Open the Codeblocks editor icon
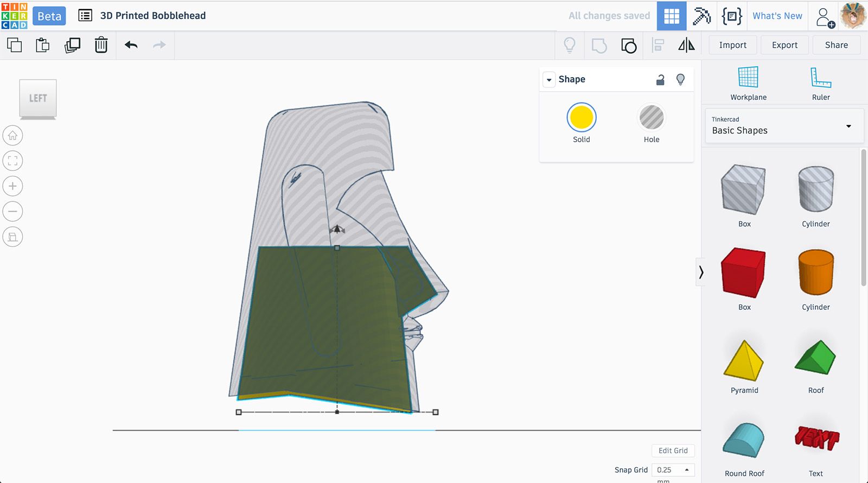 [732, 16]
